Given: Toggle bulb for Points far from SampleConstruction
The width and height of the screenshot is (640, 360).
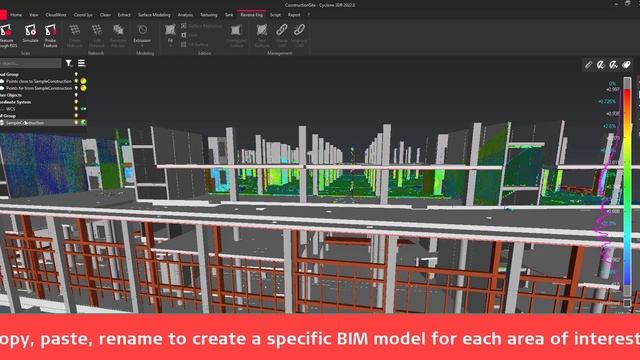Looking at the screenshot, I should 76,88.
